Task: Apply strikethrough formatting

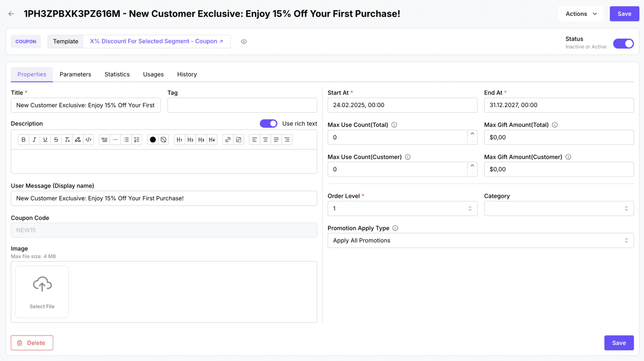Action: click(56, 140)
